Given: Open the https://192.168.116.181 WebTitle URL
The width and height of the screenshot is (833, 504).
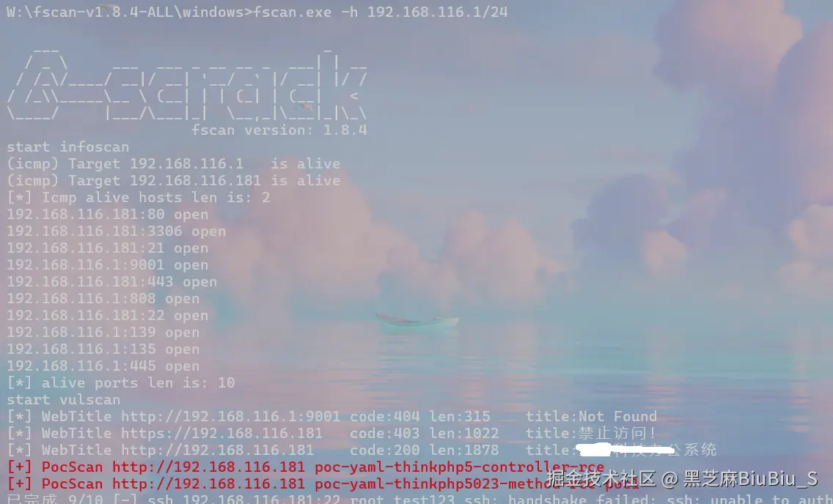Looking at the screenshot, I should 221,434.
